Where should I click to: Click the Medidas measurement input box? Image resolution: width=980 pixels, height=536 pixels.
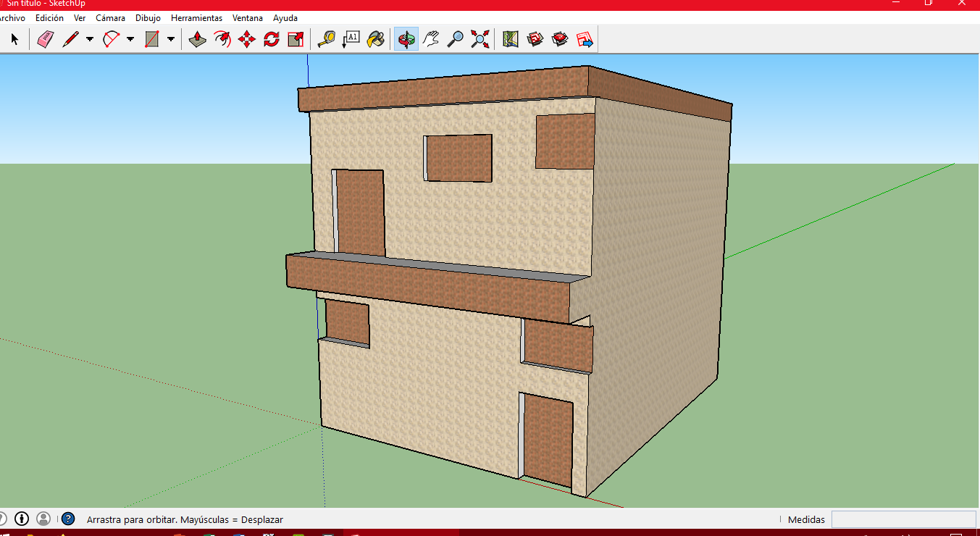pos(902,519)
